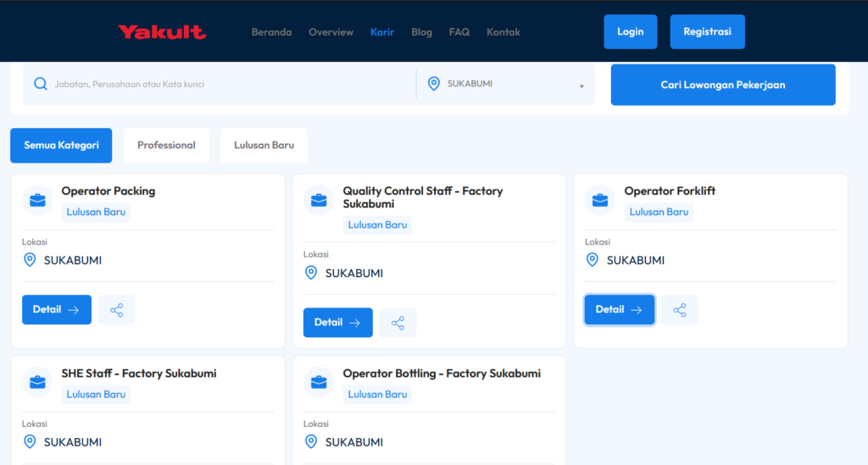Click location pin on SHE Staff card
The width and height of the screenshot is (868, 465).
30,442
